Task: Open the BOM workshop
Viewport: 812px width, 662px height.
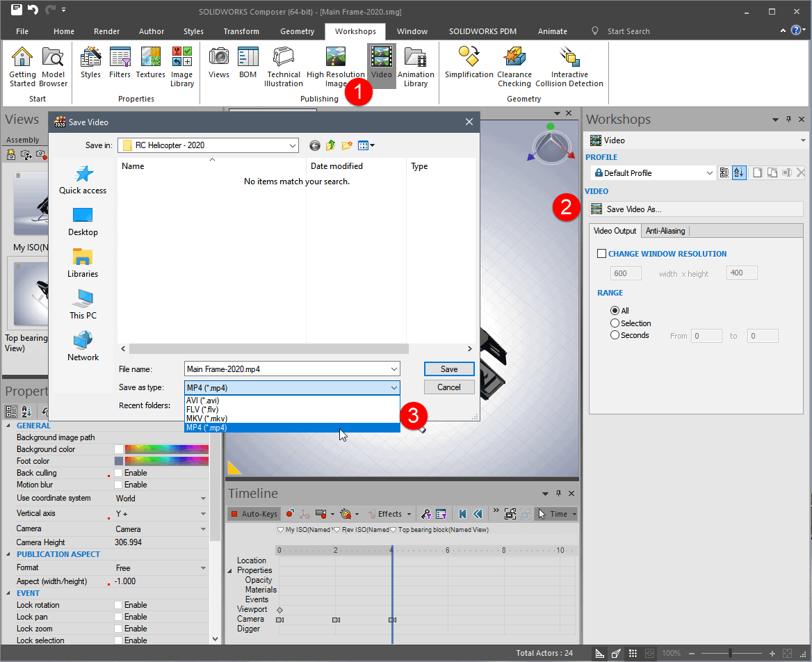Action: (x=247, y=63)
